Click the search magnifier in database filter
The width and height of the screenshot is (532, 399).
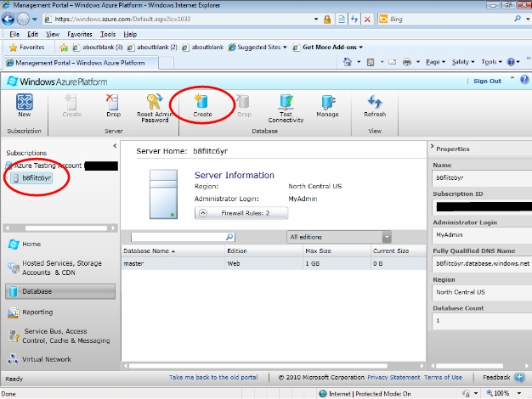pos(229,237)
